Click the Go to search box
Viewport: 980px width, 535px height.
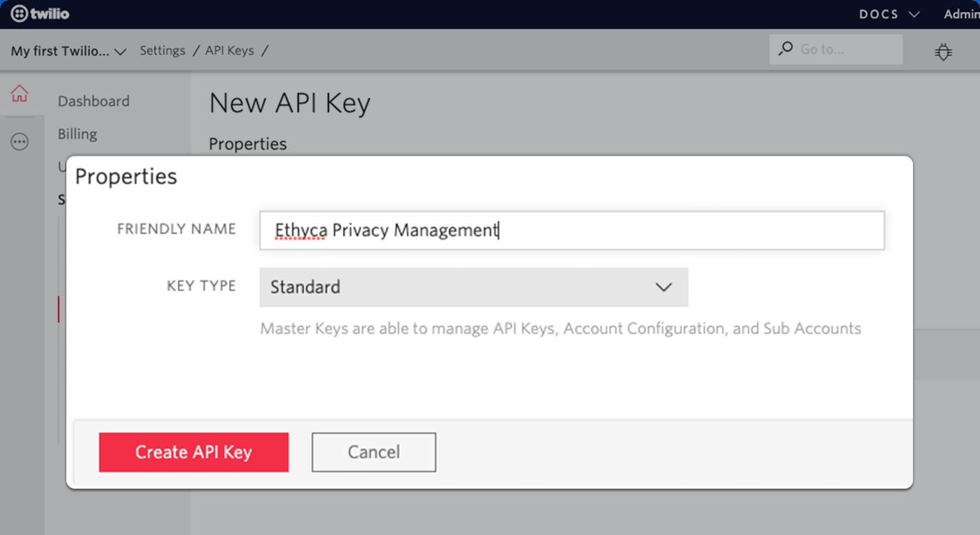tap(836, 49)
